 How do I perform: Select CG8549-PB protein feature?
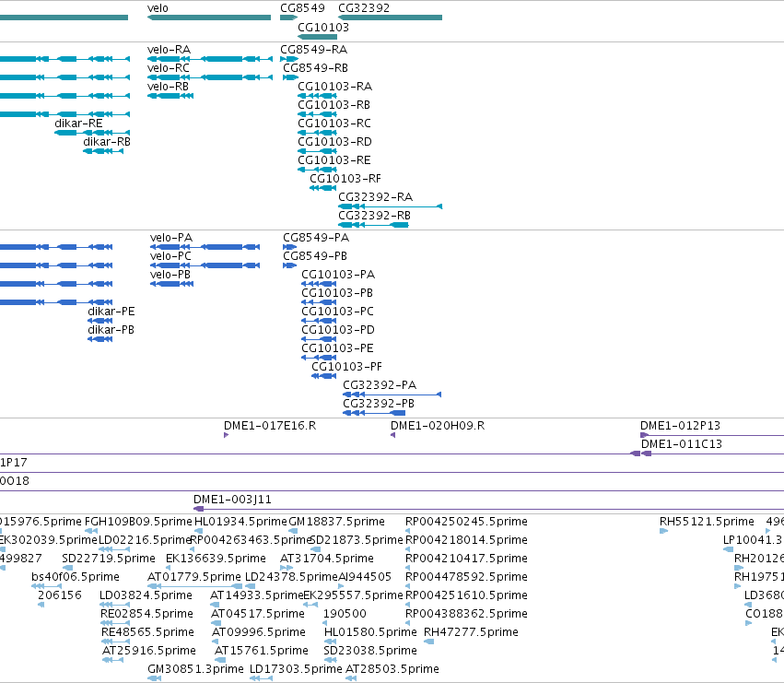(315, 256)
